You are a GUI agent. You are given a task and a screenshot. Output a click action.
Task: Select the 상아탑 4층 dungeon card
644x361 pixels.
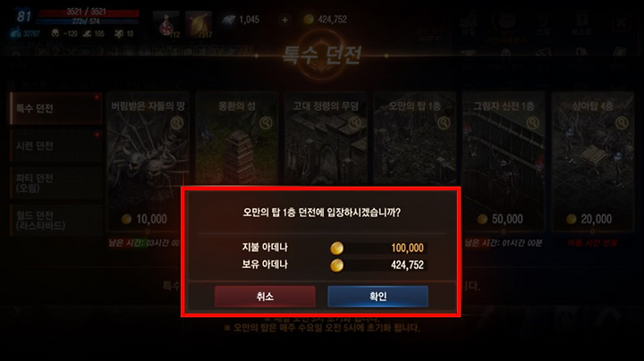pyautogui.click(x=593, y=162)
